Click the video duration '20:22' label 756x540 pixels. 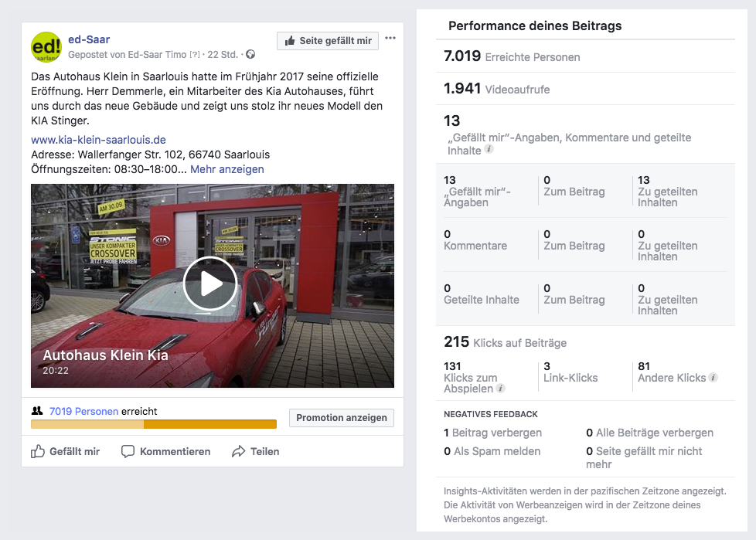[56, 371]
